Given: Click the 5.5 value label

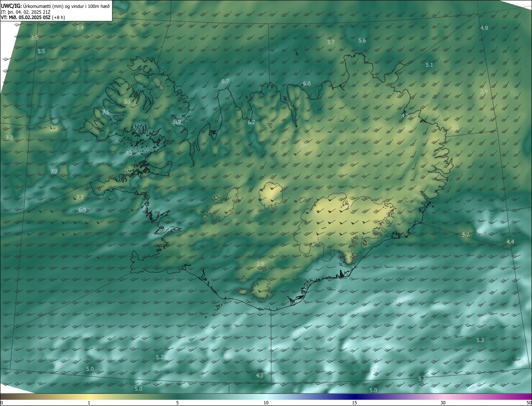Looking at the screenshot, I should coord(41,51).
